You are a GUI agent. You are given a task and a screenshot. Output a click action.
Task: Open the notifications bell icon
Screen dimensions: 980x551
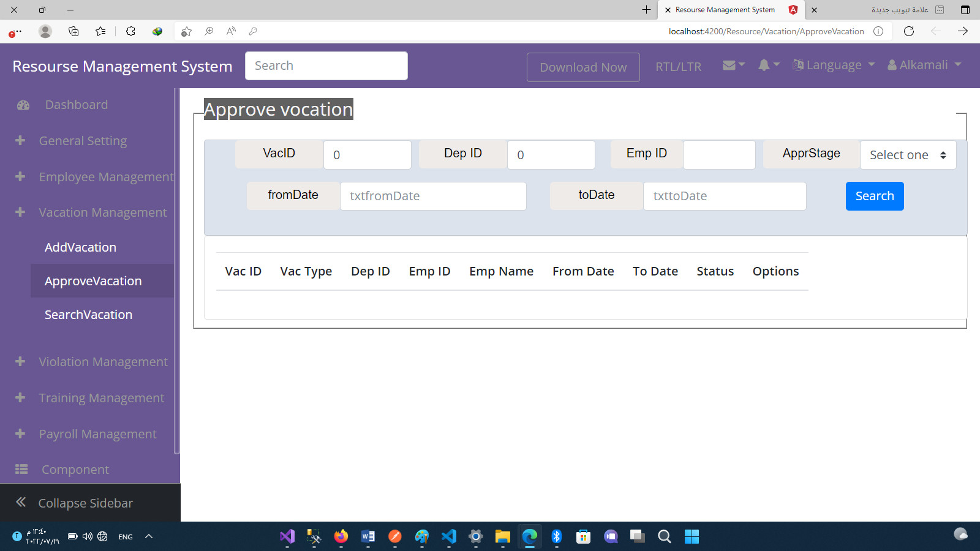tap(764, 65)
